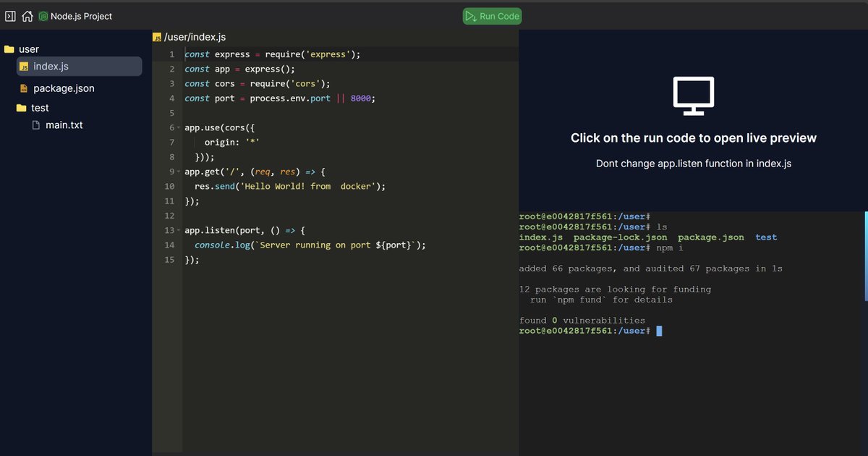The height and width of the screenshot is (456, 868).
Task: Click the Node.js Project title
Action: pos(81,16)
